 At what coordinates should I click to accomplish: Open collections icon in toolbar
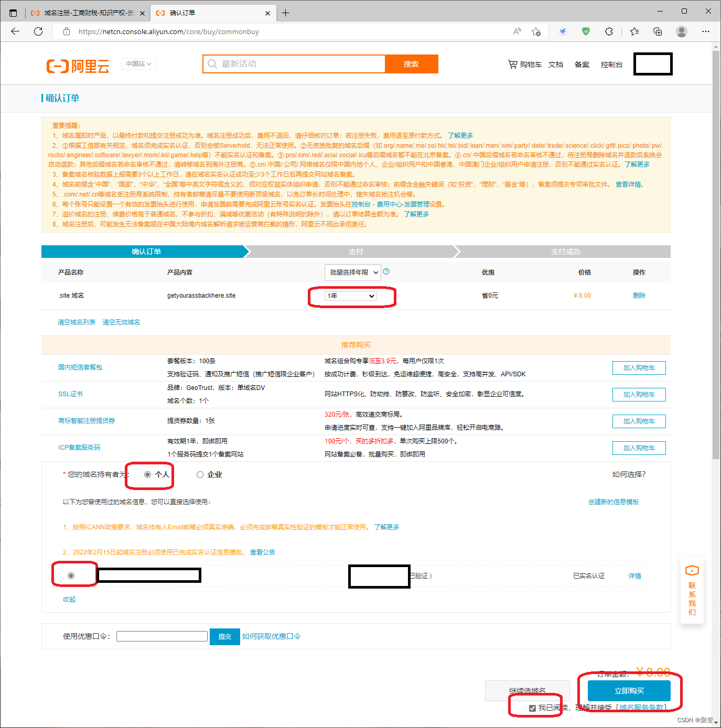click(658, 31)
